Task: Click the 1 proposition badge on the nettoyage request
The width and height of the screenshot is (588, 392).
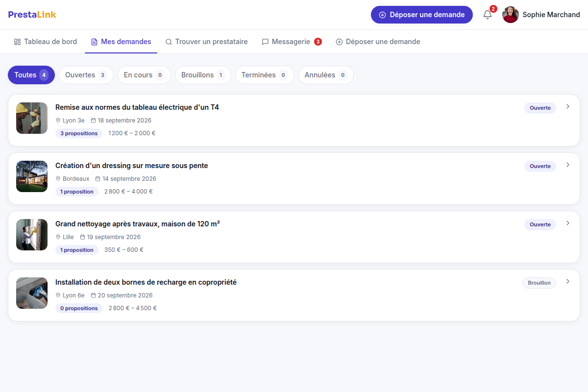Action: [77, 250]
